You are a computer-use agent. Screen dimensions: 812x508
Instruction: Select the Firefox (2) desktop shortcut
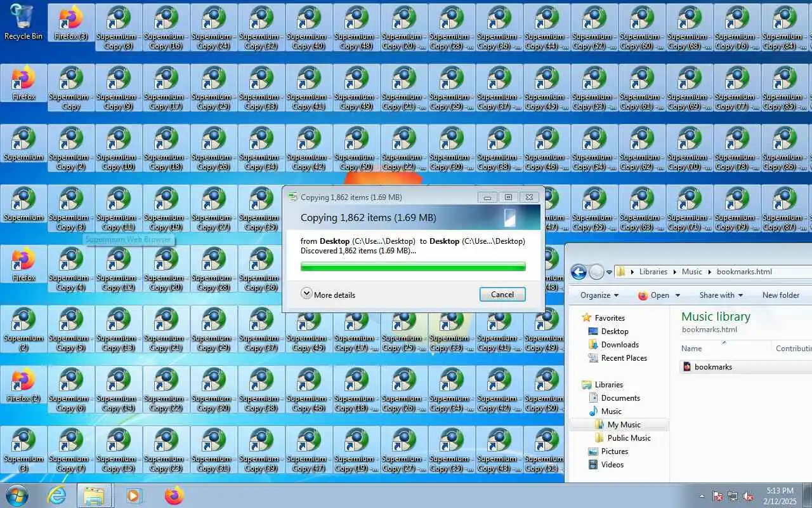click(x=23, y=385)
